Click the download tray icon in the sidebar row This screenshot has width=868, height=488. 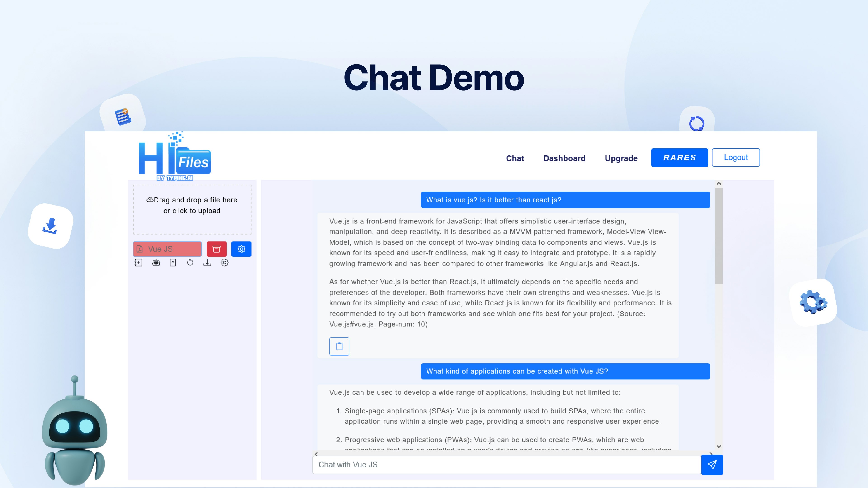(207, 263)
